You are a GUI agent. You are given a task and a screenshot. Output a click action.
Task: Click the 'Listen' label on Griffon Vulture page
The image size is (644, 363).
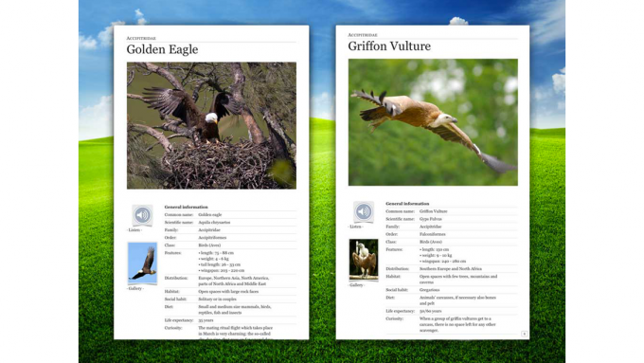click(356, 227)
